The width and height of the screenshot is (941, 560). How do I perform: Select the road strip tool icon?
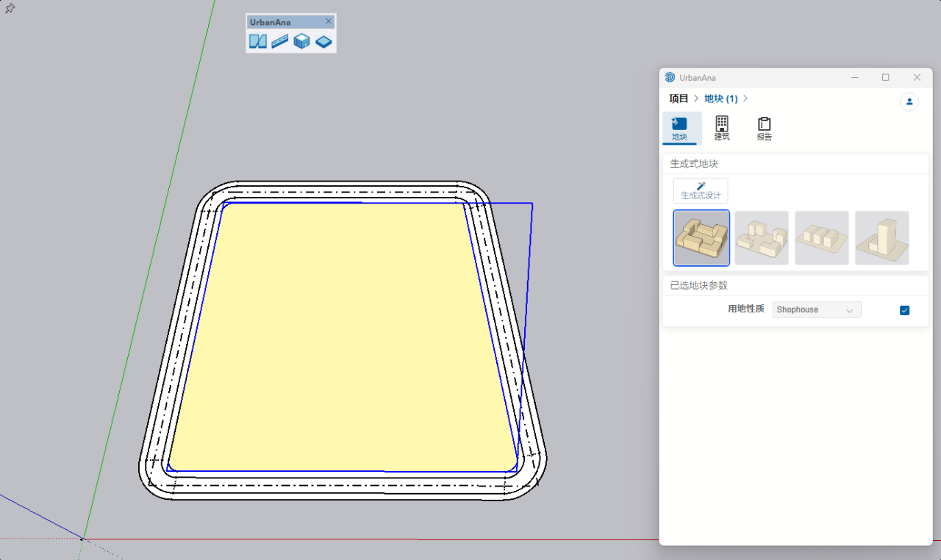pyautogui.click(x=279, y=42)
